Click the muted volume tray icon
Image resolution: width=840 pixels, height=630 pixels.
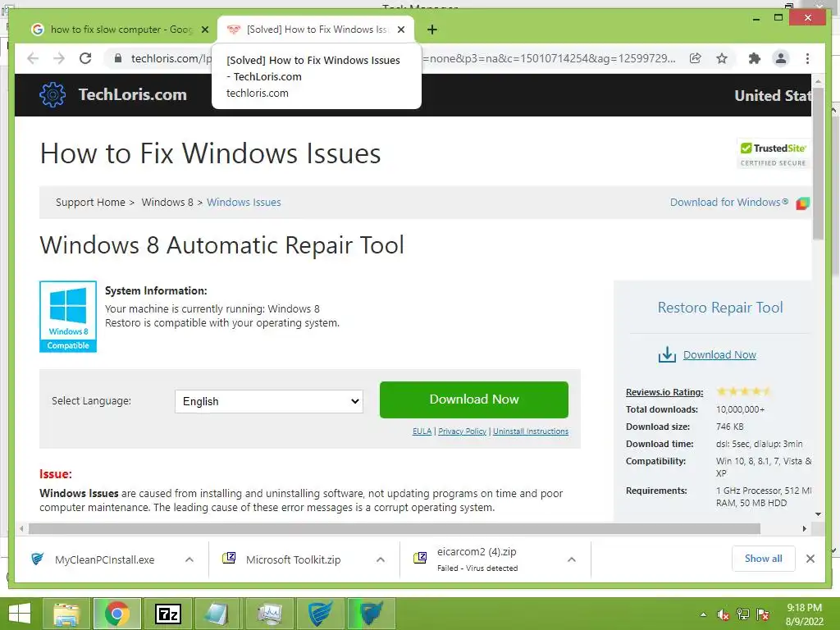coord(724,615)
